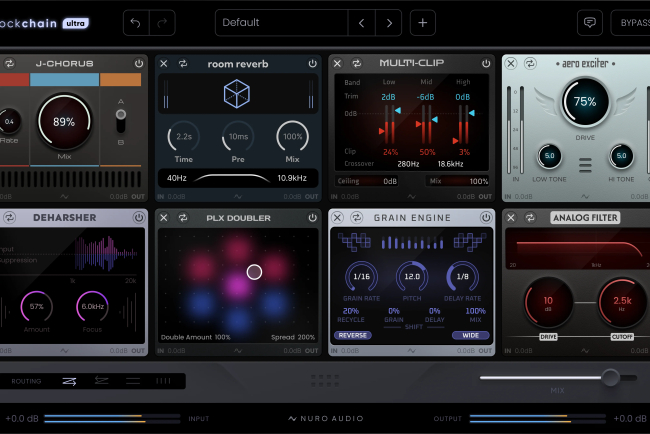This screenshot has height=434, width=650.
Task: Adjust room reverb 10ms Pre knob
Action: pyautogui.click(x=238, y=136)
